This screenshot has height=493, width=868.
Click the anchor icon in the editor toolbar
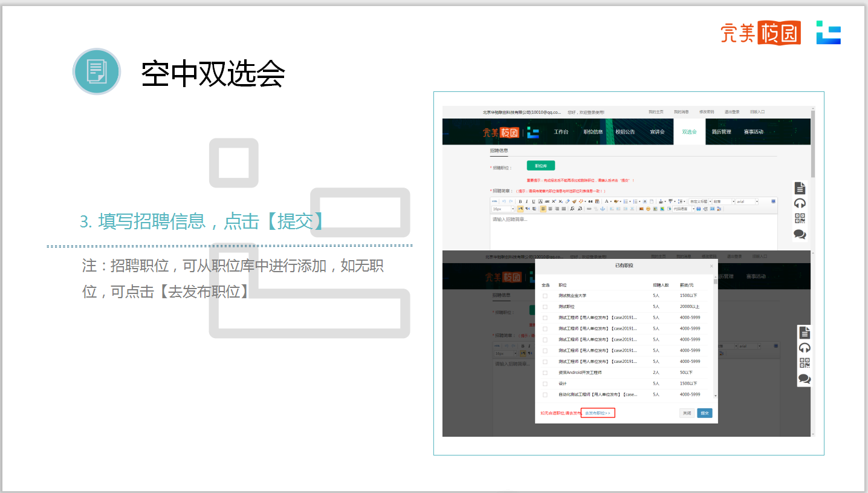pyautogui.click(x=602, y=209)
